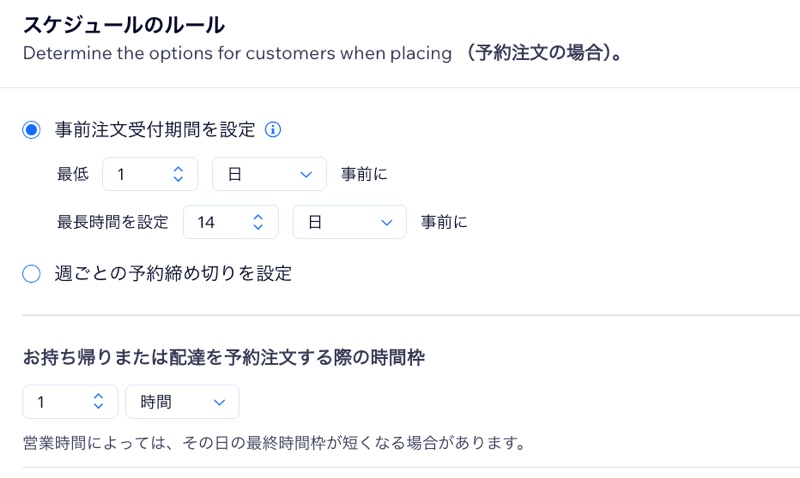The width and height of the screenshot is (800, 478).
Task: Click the chevron arrow in 最長時間 row's 日 dropdown
Action: pyautogui.click(x=386, y=222)
